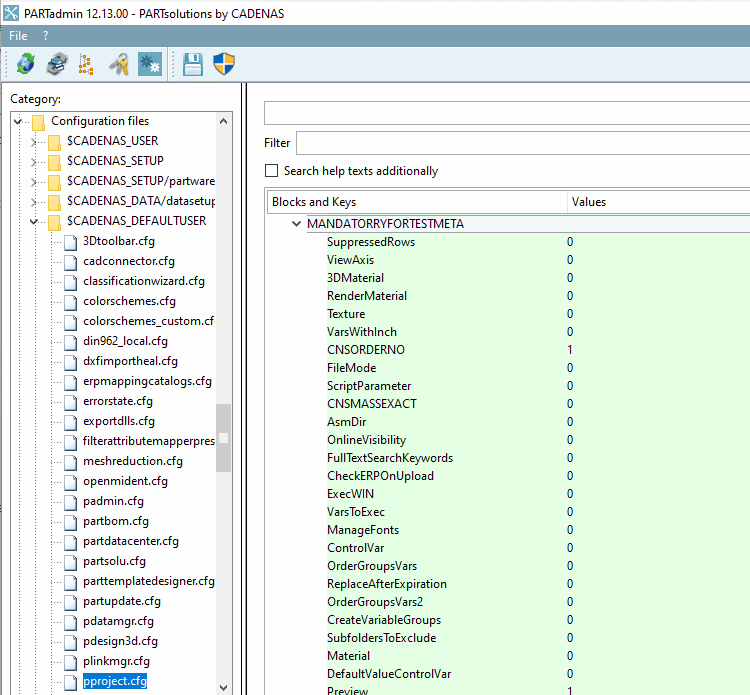This screenshot has height=695, width=750.
Task: Click the floppy disk save icon
Action: 193,64
